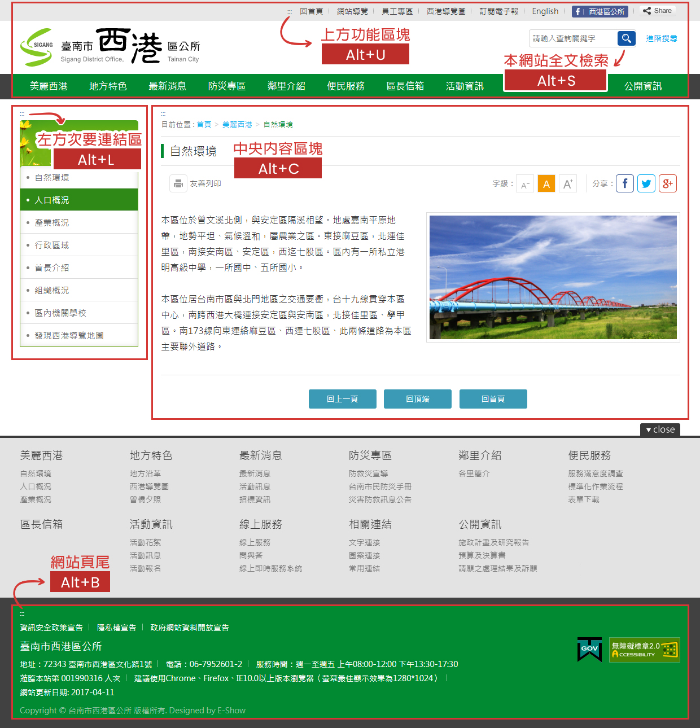The height and width of the screenshot is (728, 700).
Task: Open 西港導覽圖 in the top bar
Action: coord(446,11)
